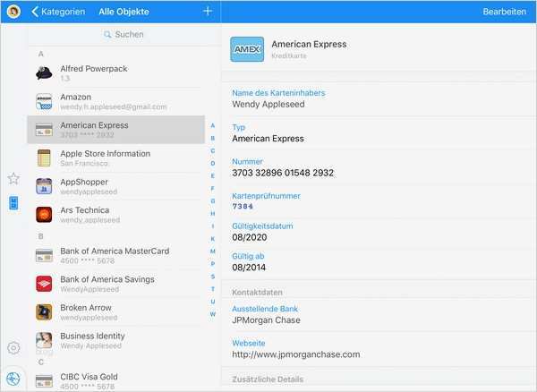Tap the Alle Objekte title
Viewport: 537px width, 392px height.
[124, 12]
